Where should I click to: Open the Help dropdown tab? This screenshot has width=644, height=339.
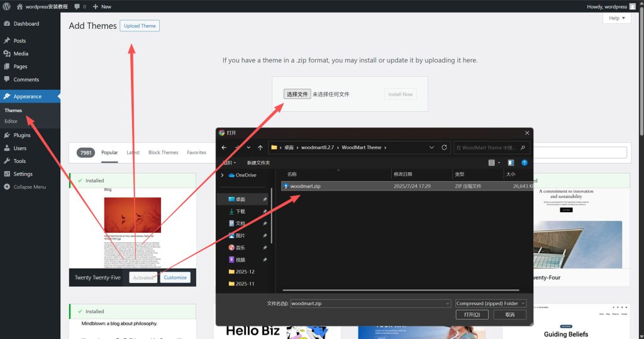point(616,18)
